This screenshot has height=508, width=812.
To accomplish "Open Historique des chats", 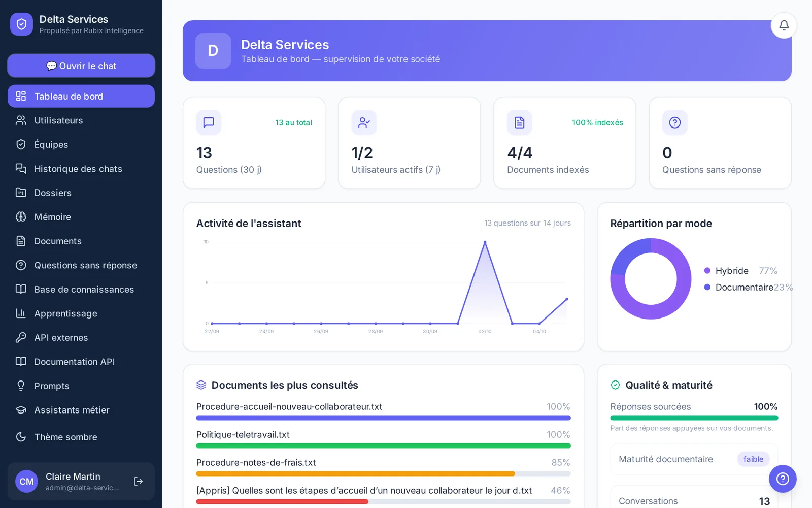I will (81, 169).
